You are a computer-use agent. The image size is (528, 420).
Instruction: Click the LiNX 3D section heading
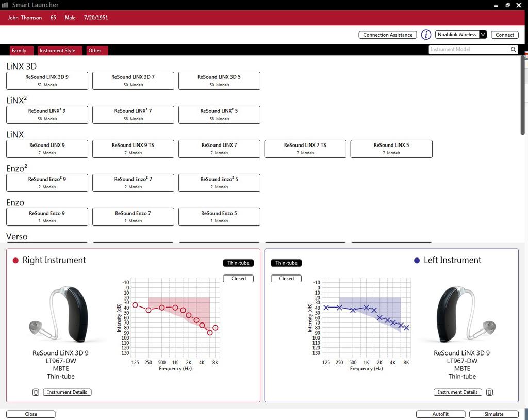point(21,67)
